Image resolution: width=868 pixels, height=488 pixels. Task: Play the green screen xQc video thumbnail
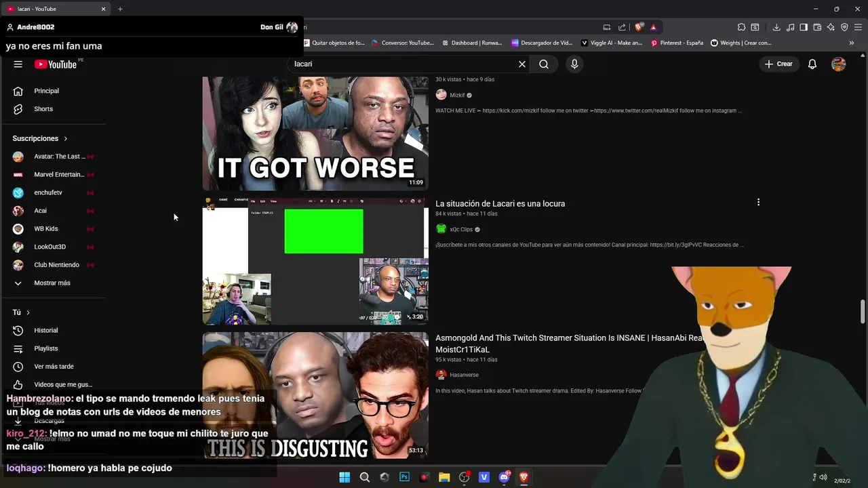point(315,262)
